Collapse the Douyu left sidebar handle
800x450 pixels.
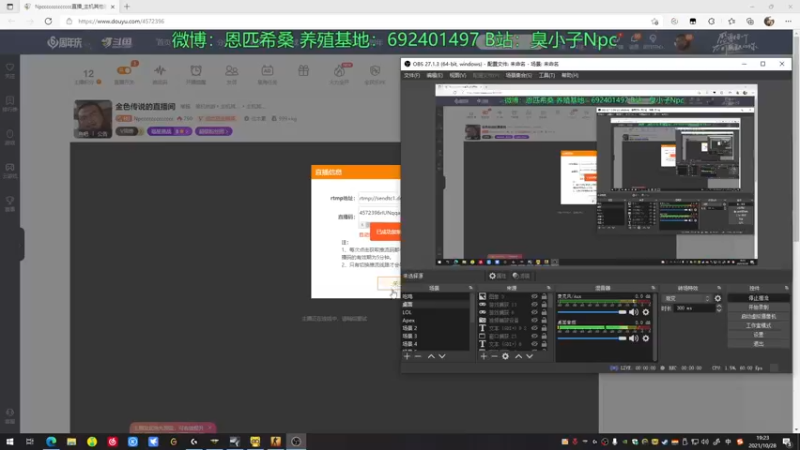(21, 244)
